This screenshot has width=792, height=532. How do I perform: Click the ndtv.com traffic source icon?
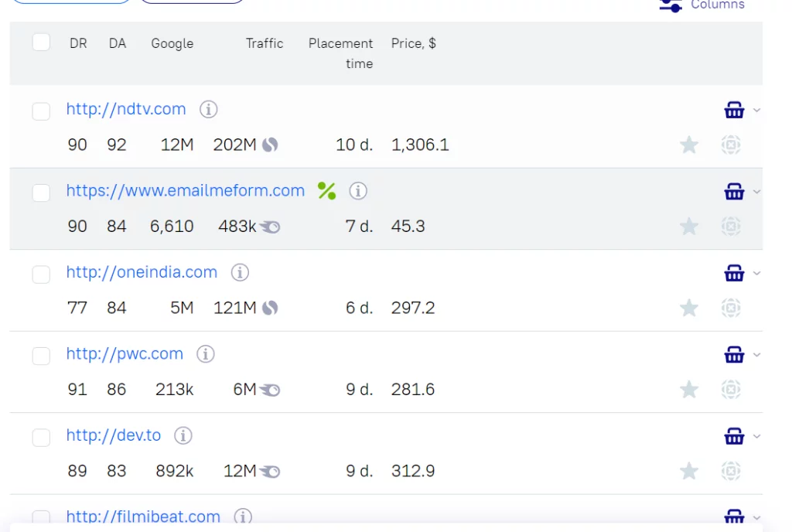(x=270, y=145)
